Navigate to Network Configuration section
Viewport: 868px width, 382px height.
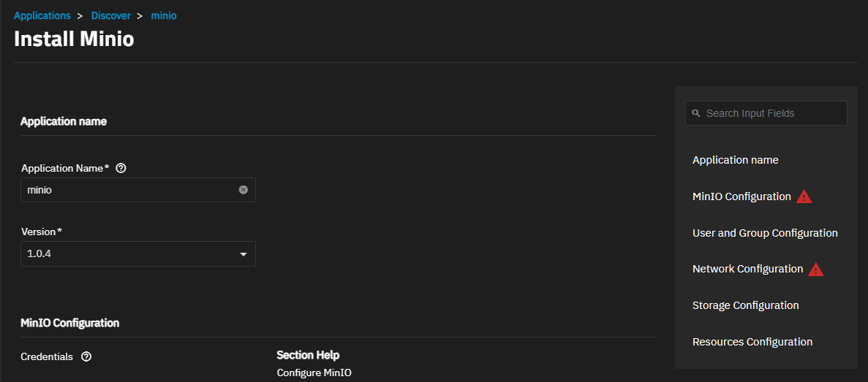coord(747,269)
